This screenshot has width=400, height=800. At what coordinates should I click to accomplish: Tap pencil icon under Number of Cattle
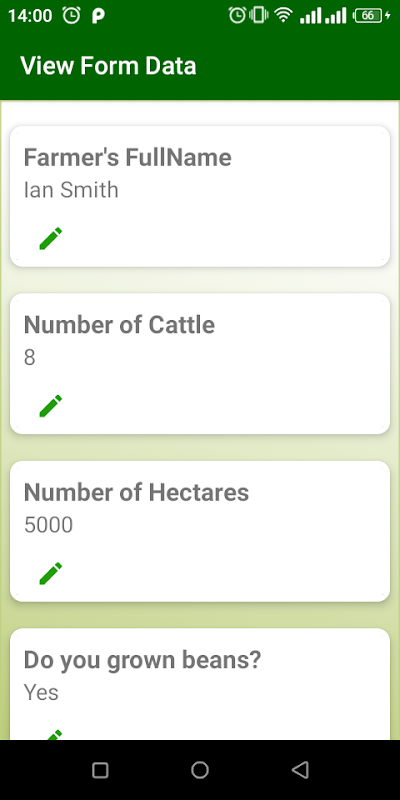point(51,406)
